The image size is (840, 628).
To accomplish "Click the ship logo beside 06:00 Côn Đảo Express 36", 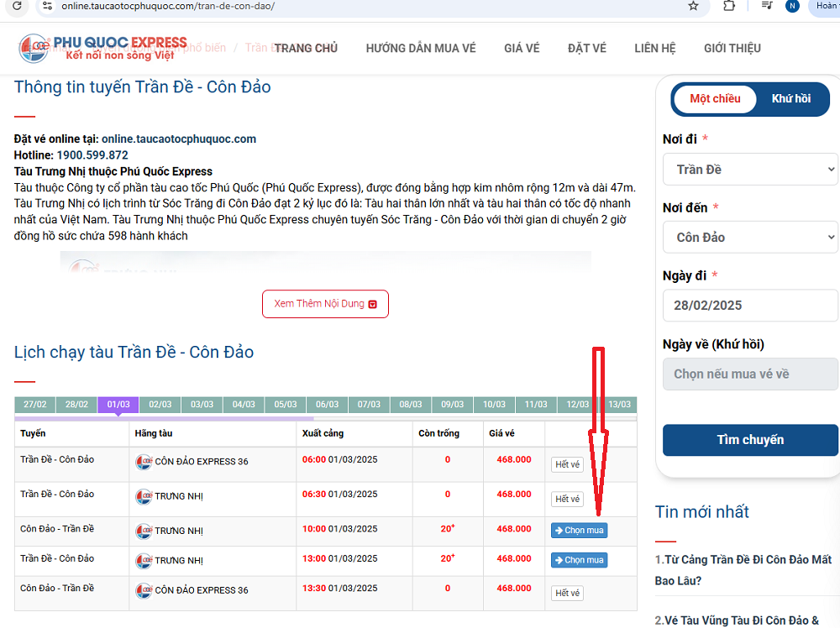I will 144,462.
